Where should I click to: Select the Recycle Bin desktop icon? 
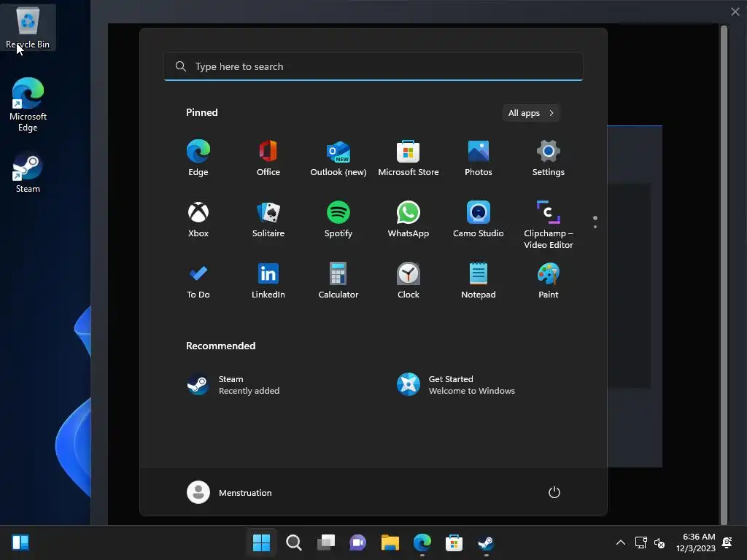[x=28, y=27]
